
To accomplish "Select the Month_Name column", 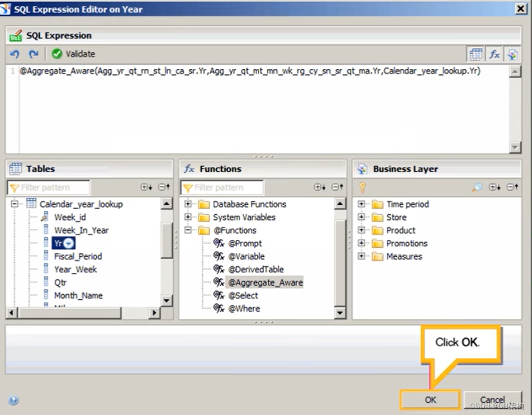I will (78, 295).
